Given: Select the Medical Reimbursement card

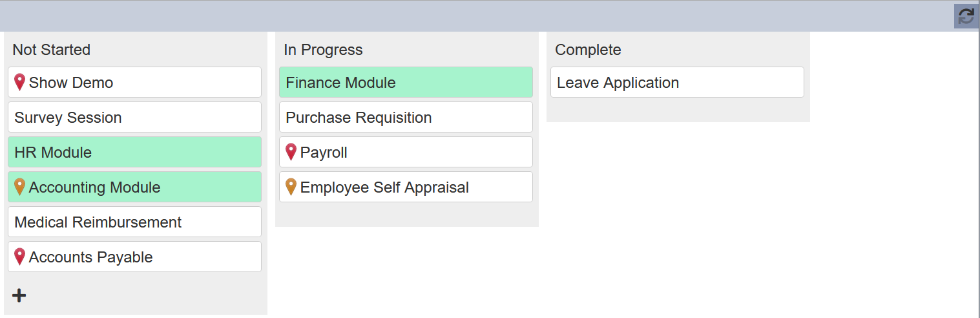Looking at the screenshot, I should pyautogui.click(x=134, y=222).
